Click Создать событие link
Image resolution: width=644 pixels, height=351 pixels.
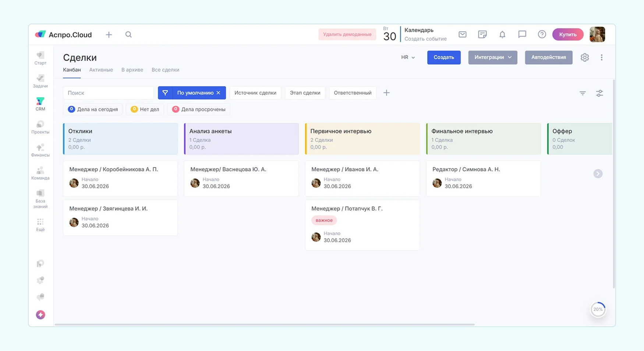coord(425,39)
